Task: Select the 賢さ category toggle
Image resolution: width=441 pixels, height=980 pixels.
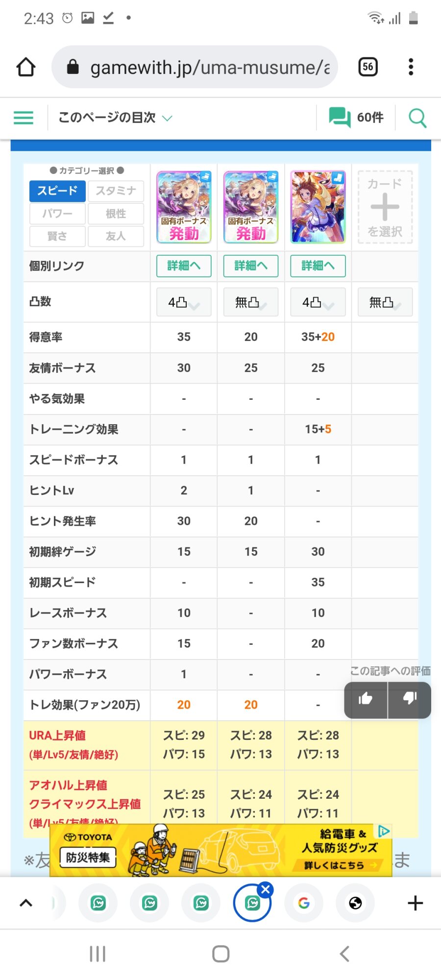Action: click(x=57, y=236)
